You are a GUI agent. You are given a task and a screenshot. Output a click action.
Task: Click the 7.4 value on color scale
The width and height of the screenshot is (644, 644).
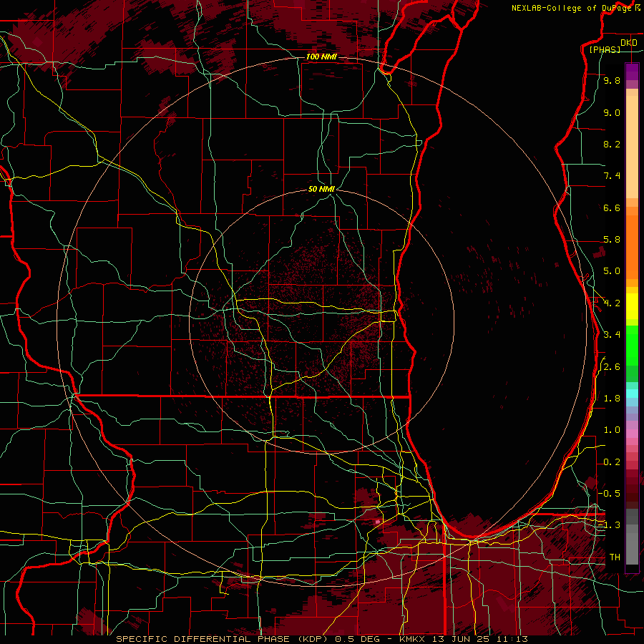(612, 176)
